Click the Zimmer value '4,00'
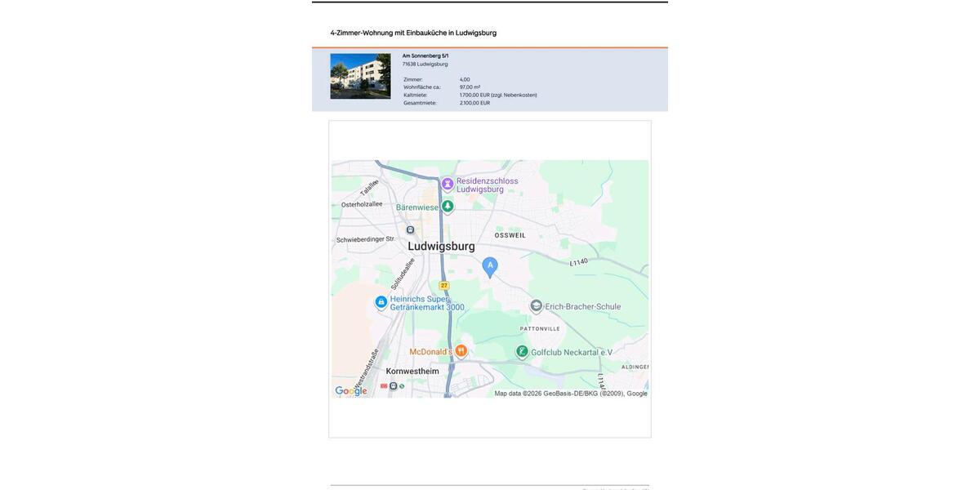This screenshot has width=980, height=490. [x=465, y=79]
